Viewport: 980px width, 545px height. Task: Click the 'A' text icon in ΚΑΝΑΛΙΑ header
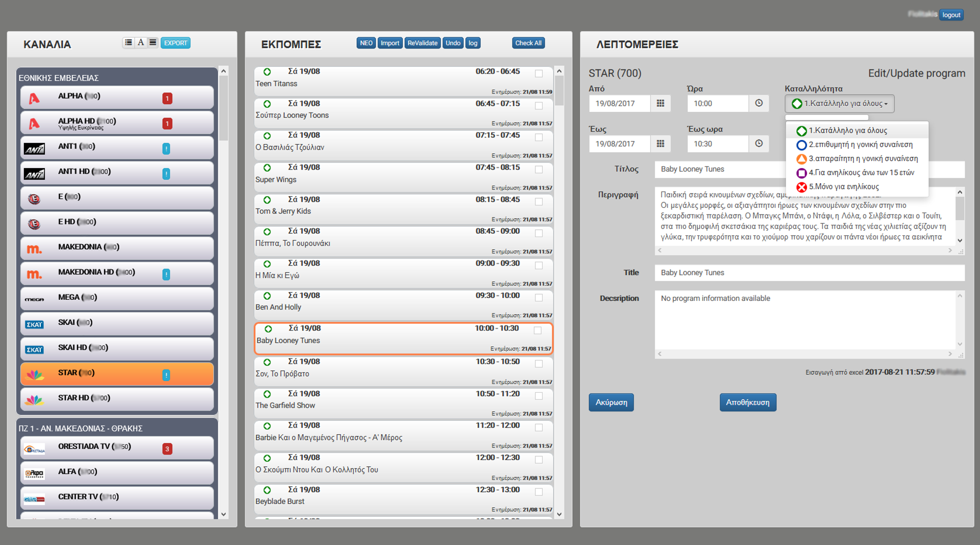click(141, 43)
